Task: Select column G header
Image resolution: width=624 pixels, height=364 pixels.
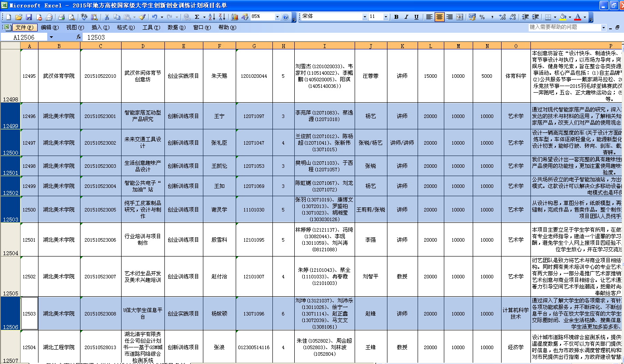Action: (x=254, y=46)
